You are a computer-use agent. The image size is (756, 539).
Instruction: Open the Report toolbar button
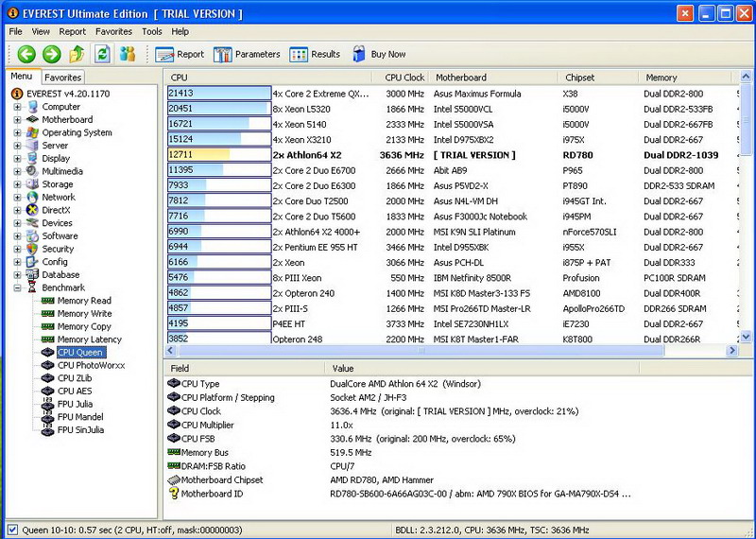pyautogui.click(x=180, y=54)
